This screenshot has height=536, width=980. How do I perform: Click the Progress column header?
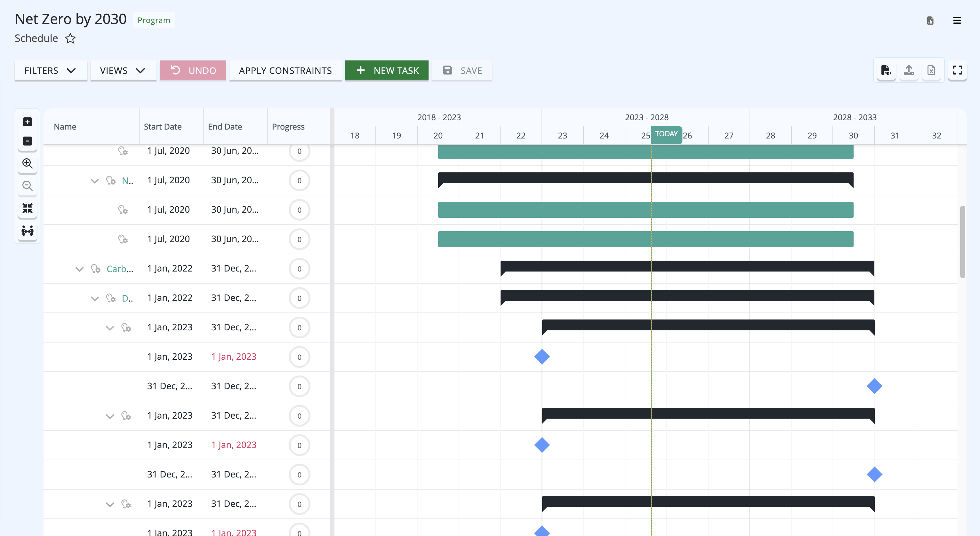tap(288, 127)
